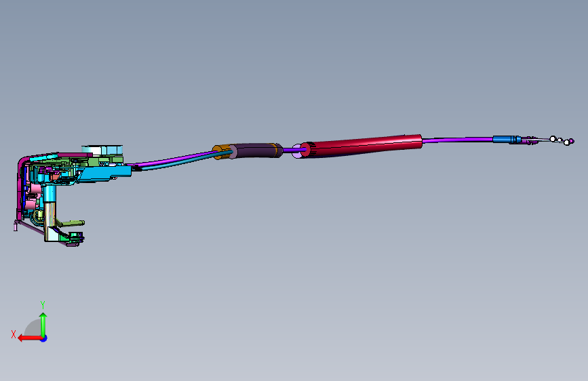
Task: Click the green Y axis arrow of the triad
Action: tap(43, 324)
